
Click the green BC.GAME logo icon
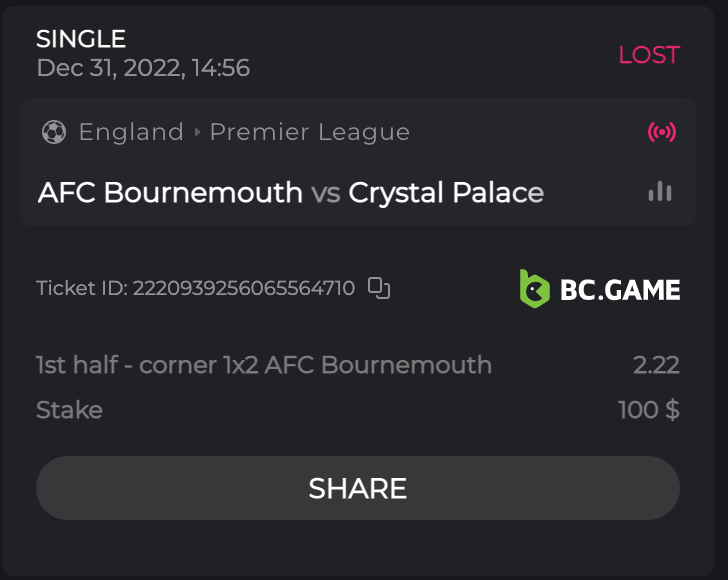[535, 288]
